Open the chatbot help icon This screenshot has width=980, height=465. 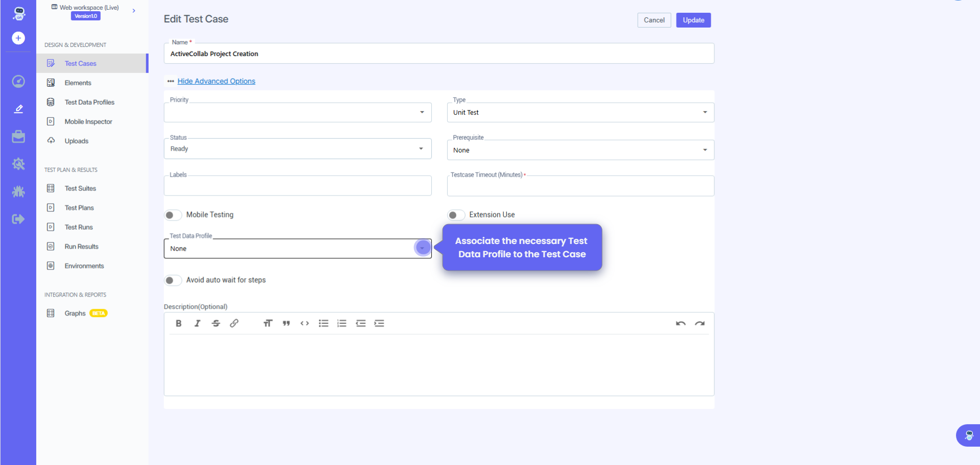[x=968, y=435]
